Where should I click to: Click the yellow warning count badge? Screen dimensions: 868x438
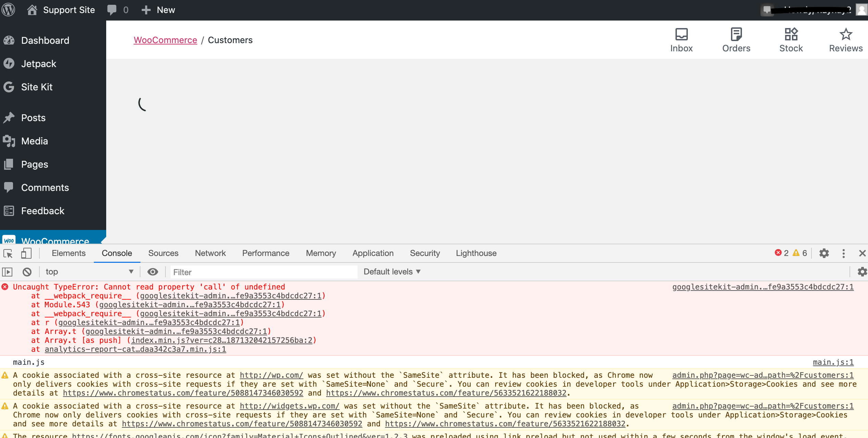coord(800,253)
